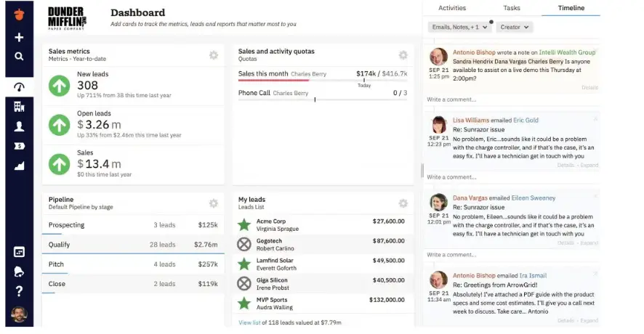Viewport: 644px width, 334px height.
Task: Click comment field under Dana Vargas email
Action: pyautogui.click(x=511, y=254)
